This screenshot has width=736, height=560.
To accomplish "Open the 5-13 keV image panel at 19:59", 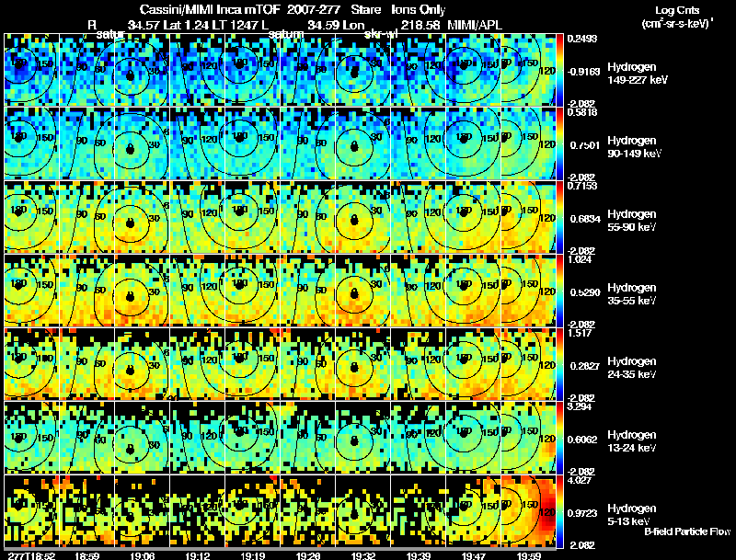I will [x=528, y=511].
